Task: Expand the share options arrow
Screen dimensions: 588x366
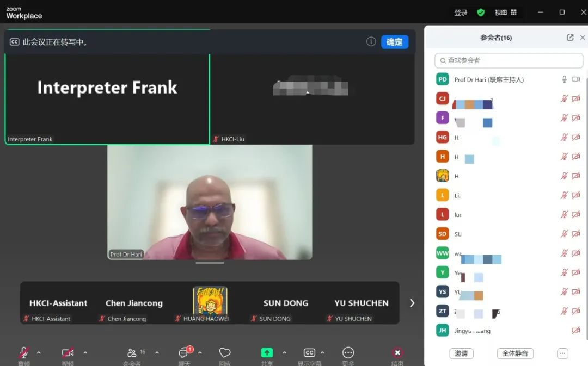Action: click(x=284, y=352)
